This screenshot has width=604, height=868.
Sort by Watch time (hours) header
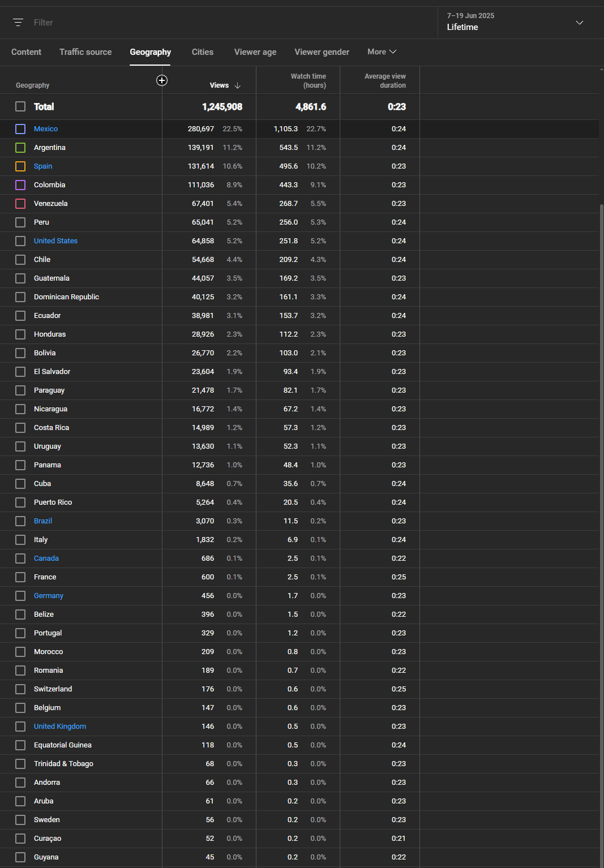[x=309, y=81]
